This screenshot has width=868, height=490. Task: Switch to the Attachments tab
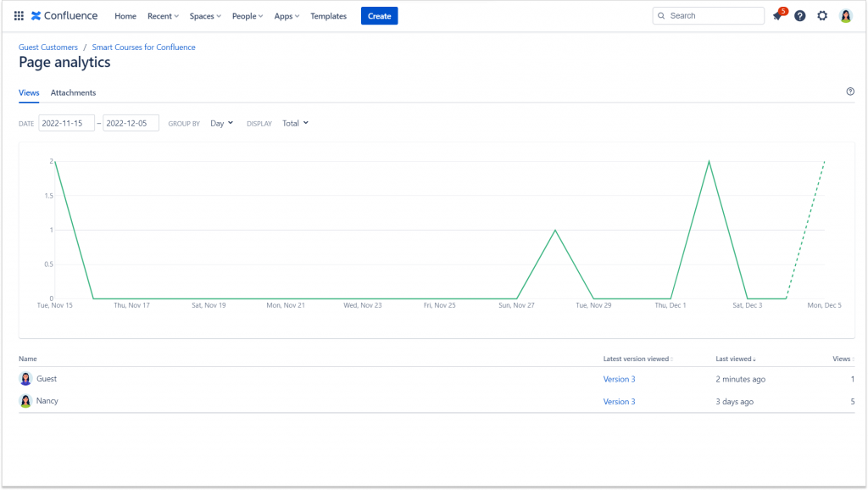tap(73, 92)
